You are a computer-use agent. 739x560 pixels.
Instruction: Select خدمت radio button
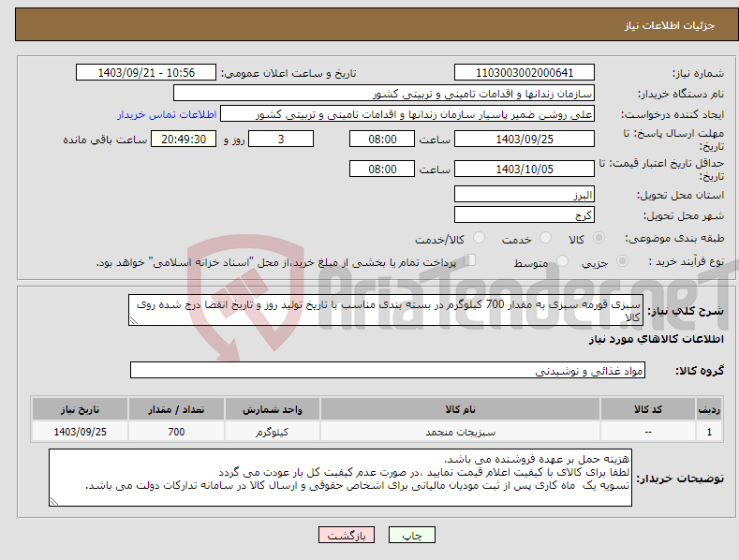545,238
